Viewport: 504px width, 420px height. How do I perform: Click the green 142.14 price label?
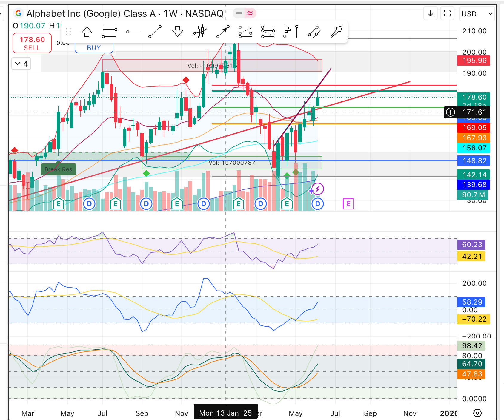point(474,175)
